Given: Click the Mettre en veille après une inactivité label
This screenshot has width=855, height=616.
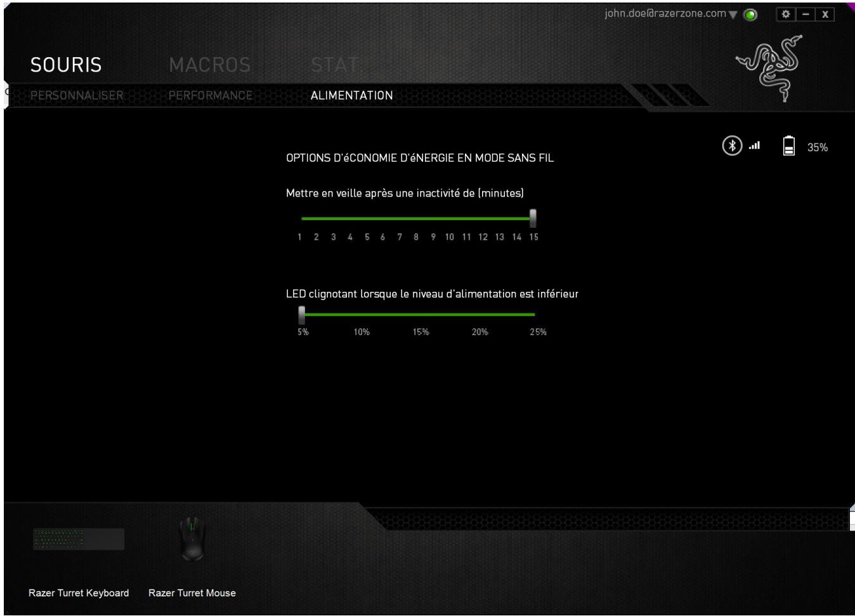Looking at the screenshot, I should pyautogui.click(x=405, y=193).
